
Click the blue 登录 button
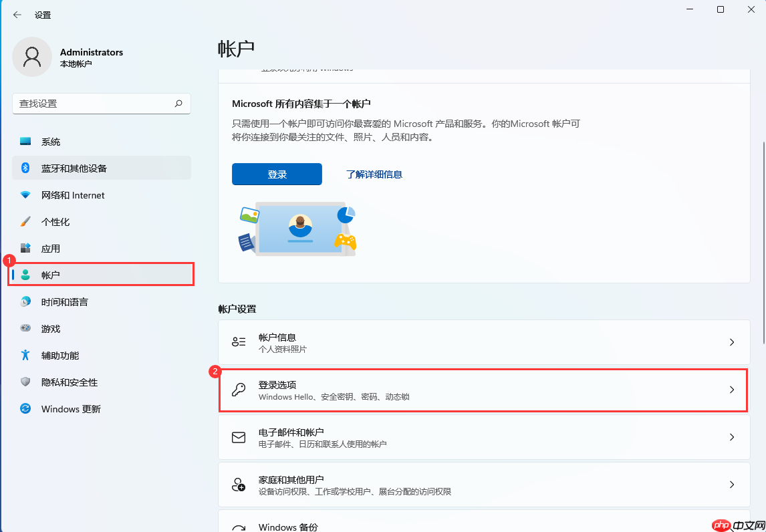click(277, 173)
